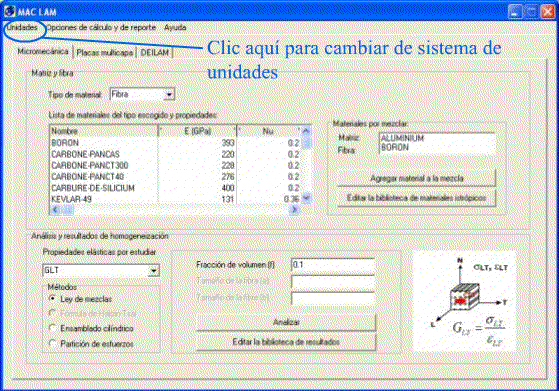
Task: Select the Partición de esfuerzos radio button
Action: point(52,344)
